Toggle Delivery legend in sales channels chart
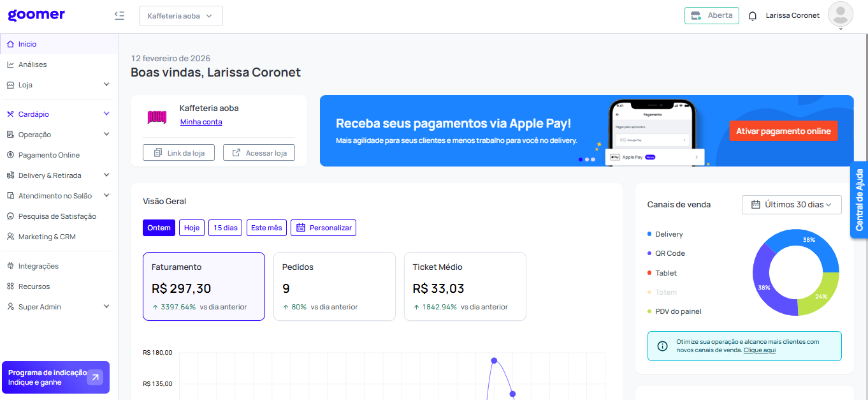The height and width of the screenshot is (400, 868). coord(669,234)
